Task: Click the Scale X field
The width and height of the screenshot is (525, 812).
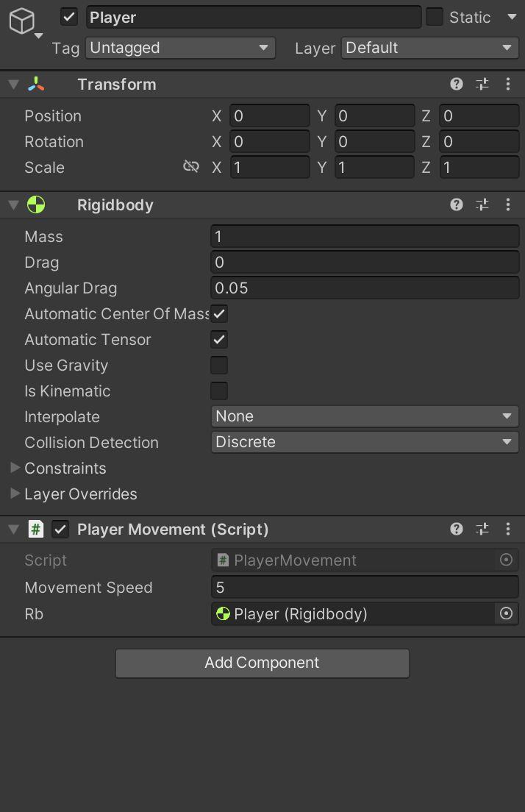Action: (x=270, y=167)
